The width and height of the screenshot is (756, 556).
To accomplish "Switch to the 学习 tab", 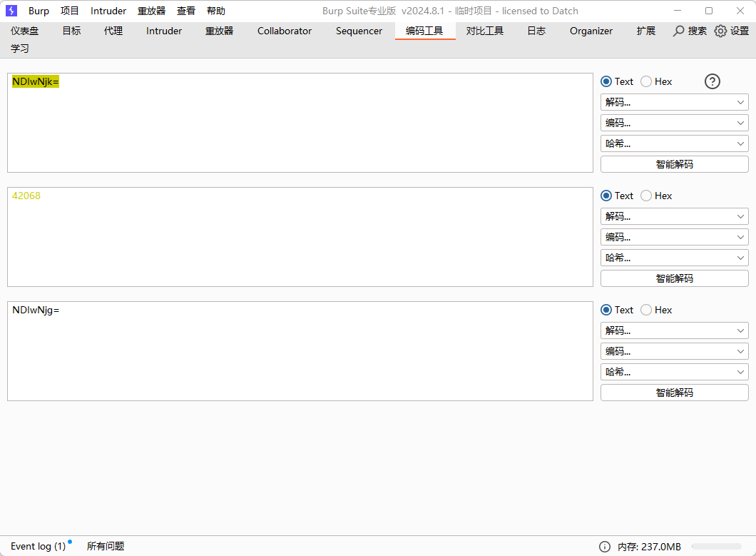I will pos(20,49).
